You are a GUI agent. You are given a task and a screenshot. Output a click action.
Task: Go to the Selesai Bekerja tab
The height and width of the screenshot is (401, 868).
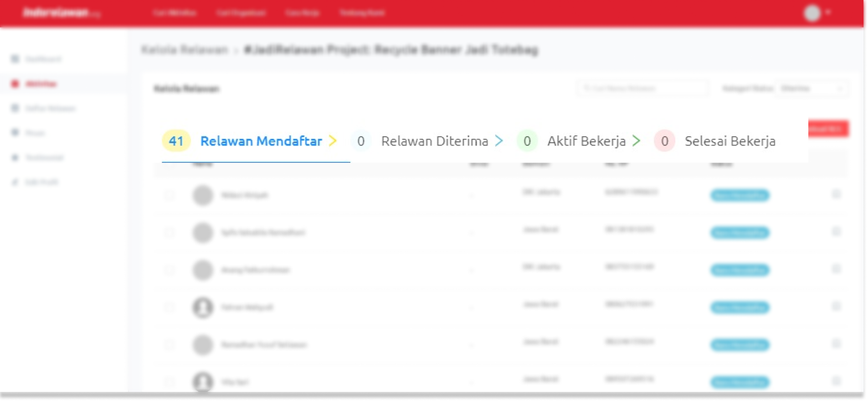(x=729, y=141)
